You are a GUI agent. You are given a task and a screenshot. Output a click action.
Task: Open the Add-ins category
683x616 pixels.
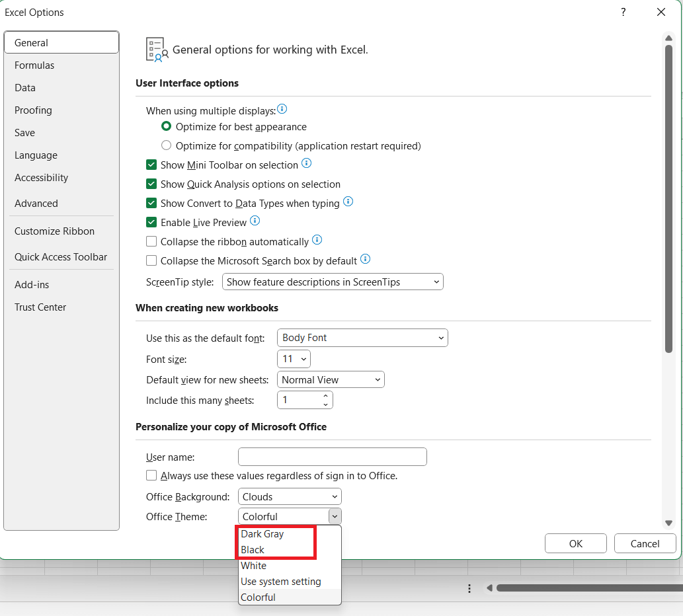61,285
